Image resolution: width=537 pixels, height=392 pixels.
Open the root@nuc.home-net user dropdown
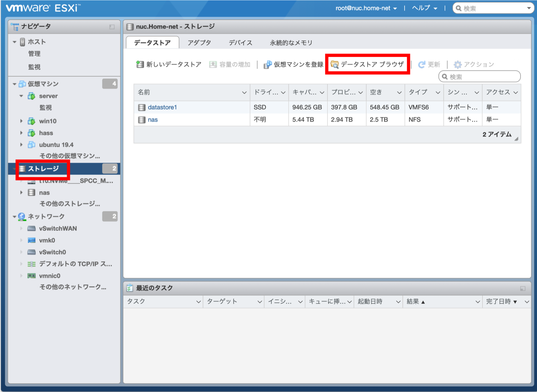(x=366, y=8)
